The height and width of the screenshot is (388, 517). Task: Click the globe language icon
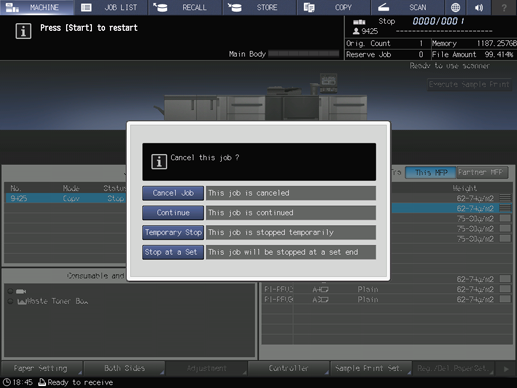point(455,7)
